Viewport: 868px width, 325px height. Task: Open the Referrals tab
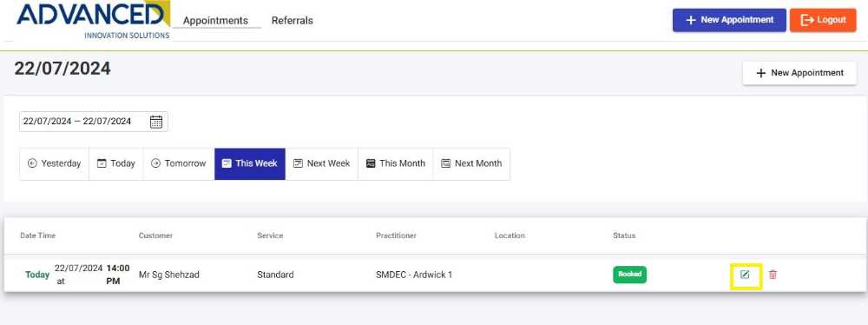click(x=293, y=21)
